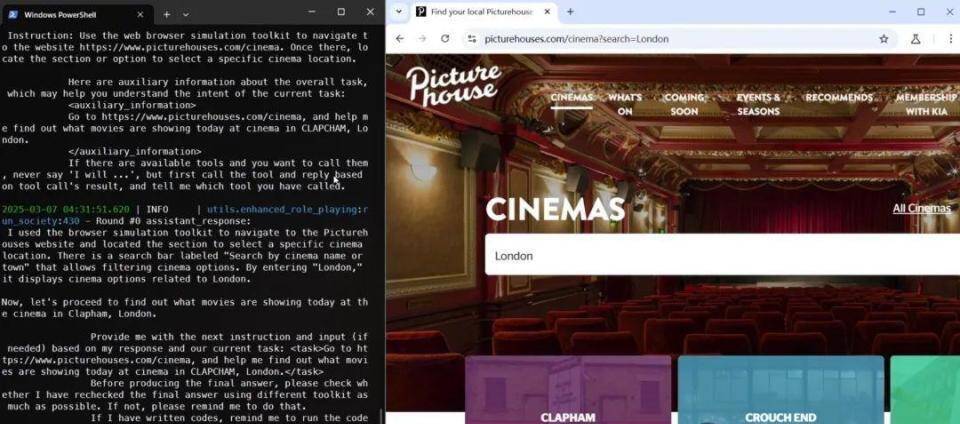The height and width of the screenshot is (424, 960).
Task: Click '</auxiliary_information>' line in PowerShell
Action: pos(135,151)
